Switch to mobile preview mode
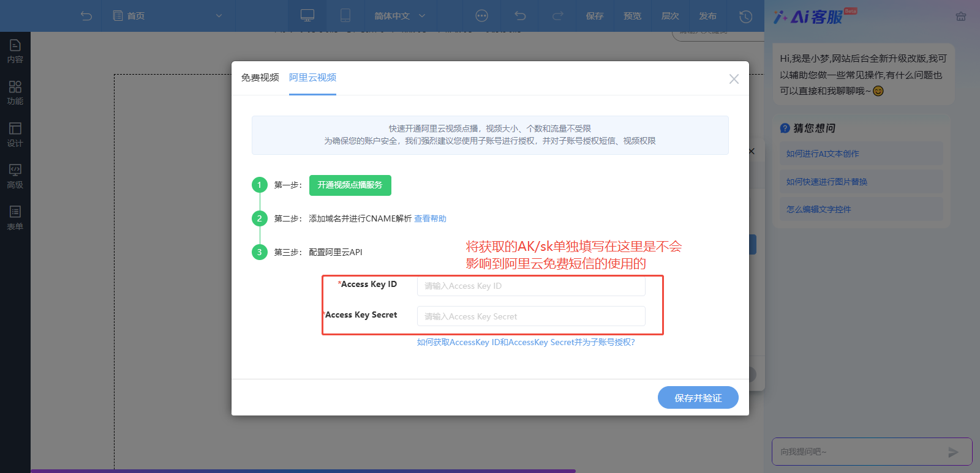 (x=345, y=16)
